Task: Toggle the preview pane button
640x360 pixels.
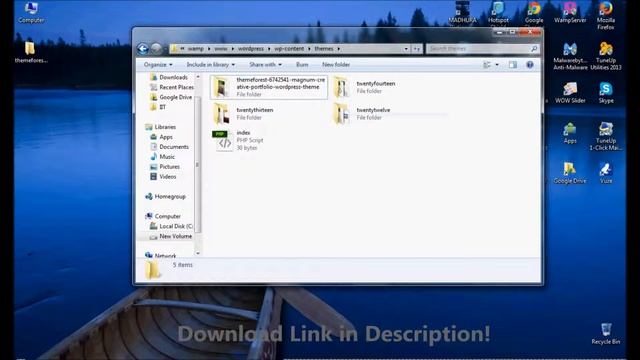Action: (x=513, y=64)
